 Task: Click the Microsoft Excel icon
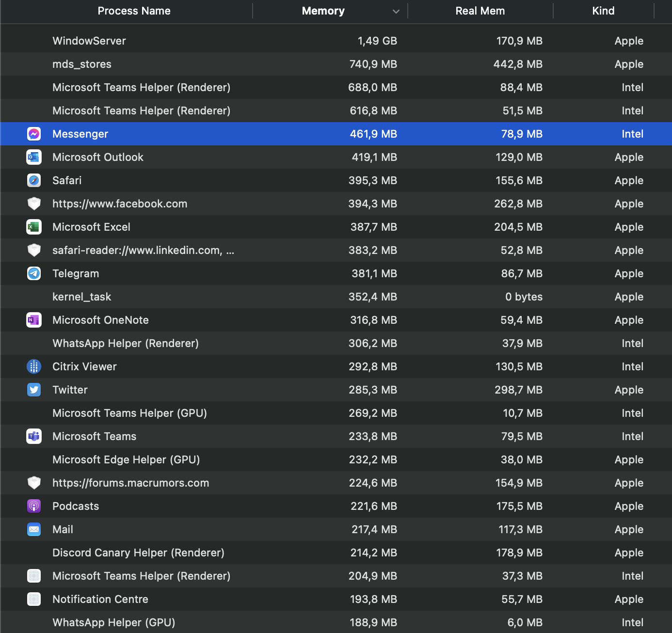tap(34, 227)
